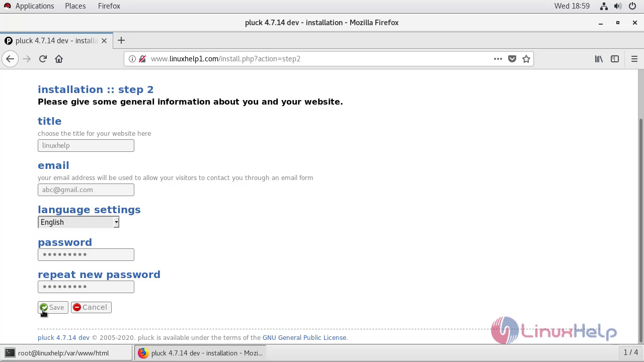This screenshot has height=362, width=644.
Task: Close the pluck installation tab
Action: [x=104, y=41]
